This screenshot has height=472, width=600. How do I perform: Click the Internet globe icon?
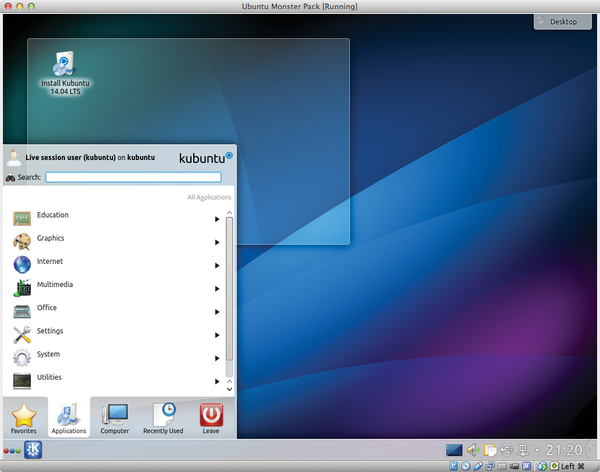click(22, 264)
